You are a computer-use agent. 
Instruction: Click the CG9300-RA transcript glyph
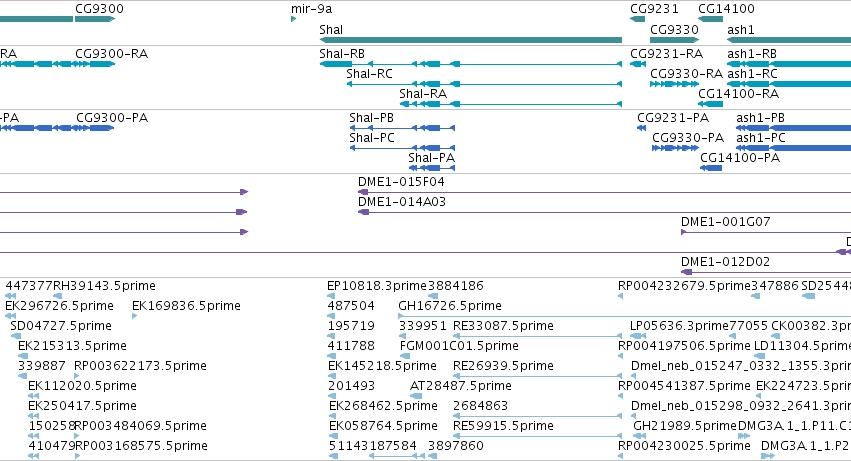tap(95, 64)
